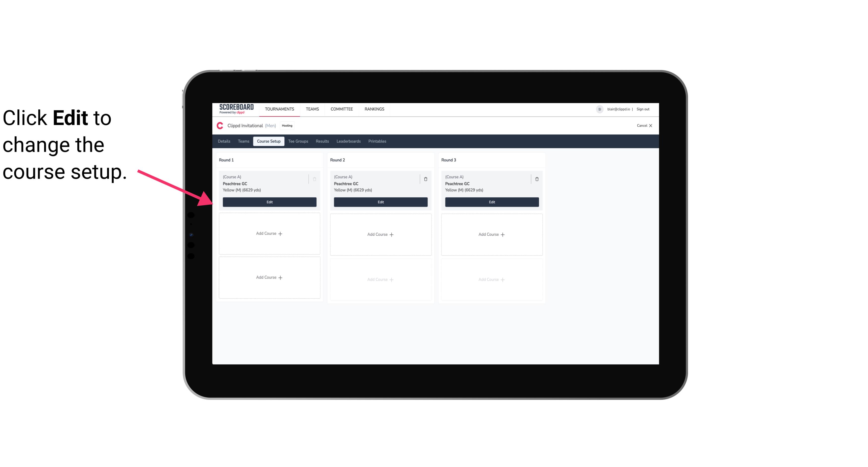Click the Details tab
Viewport: 868px width, 467px height.
224,141
